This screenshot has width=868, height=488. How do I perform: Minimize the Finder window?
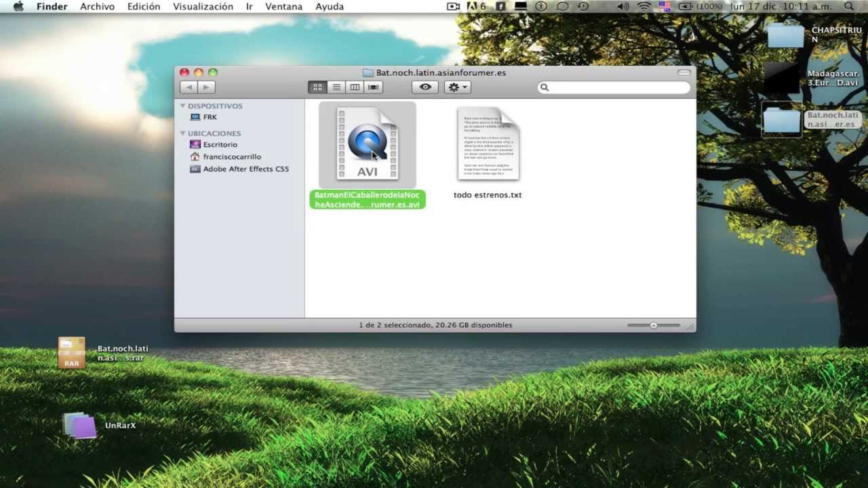coord(199,73)
